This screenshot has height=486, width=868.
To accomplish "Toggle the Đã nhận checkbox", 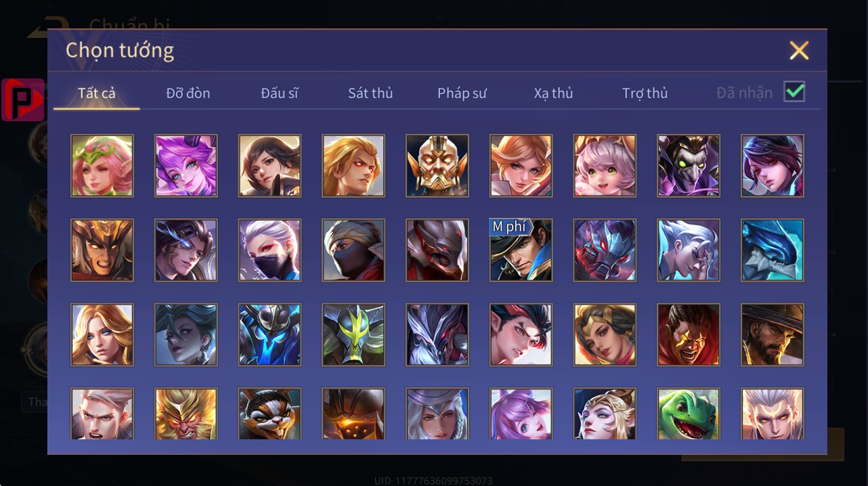I will [794, 91].
